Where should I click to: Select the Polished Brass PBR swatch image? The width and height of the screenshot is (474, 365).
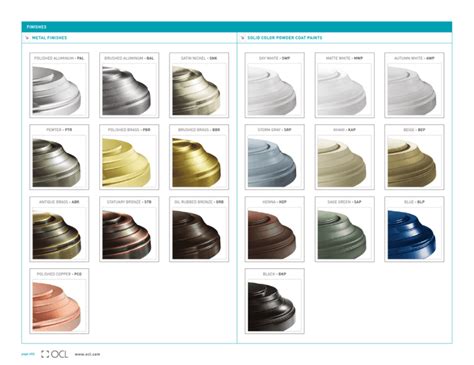126,163
